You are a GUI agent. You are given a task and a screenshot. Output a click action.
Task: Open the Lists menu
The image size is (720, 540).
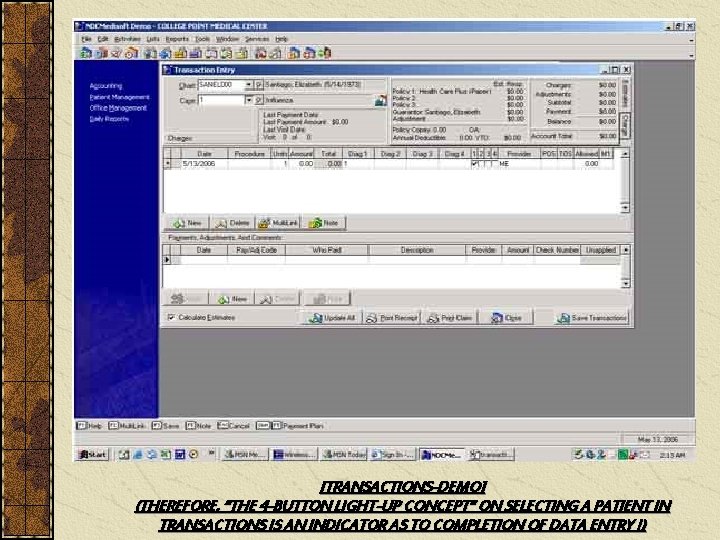coord(153,39)
